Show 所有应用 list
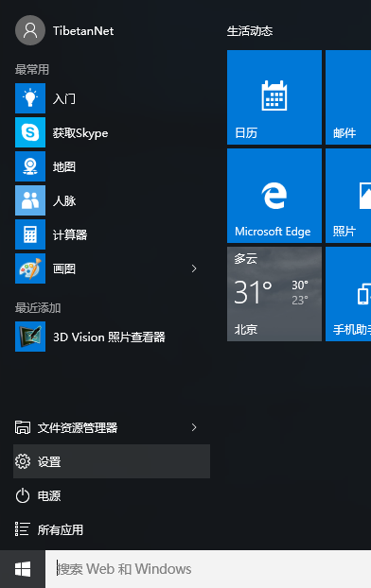 click(60, 529)
